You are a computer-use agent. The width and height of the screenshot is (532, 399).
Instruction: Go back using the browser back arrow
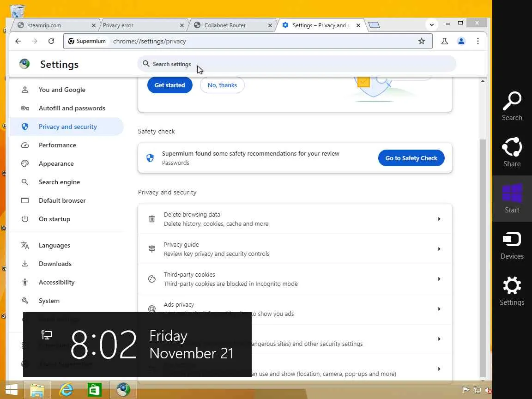(x=18, y=41)
